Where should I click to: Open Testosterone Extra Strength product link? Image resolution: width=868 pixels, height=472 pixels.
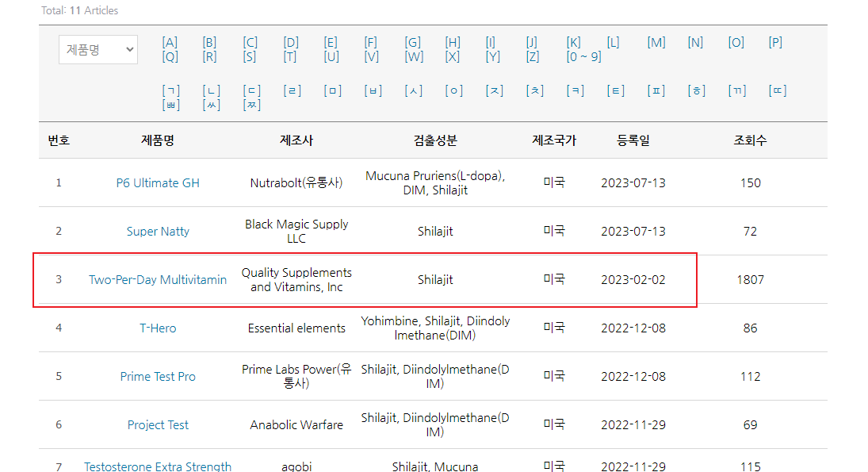[158, 466]
